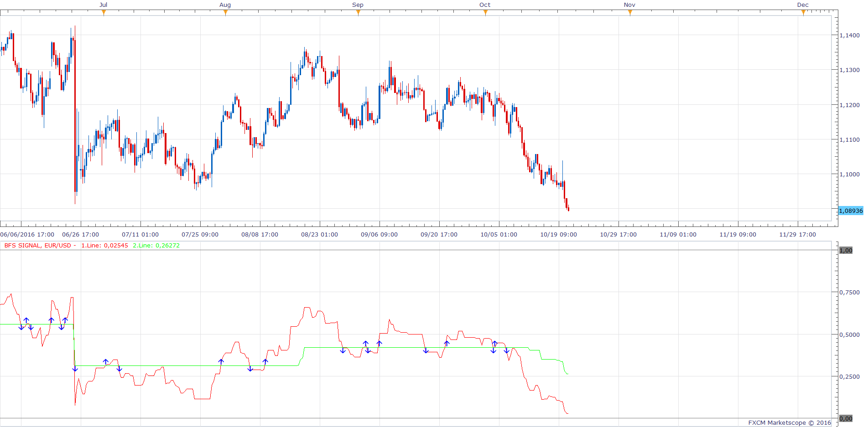Select the indicator 0,7500 axis label
This screenshot has width=868, height=427.
(849, 292)
